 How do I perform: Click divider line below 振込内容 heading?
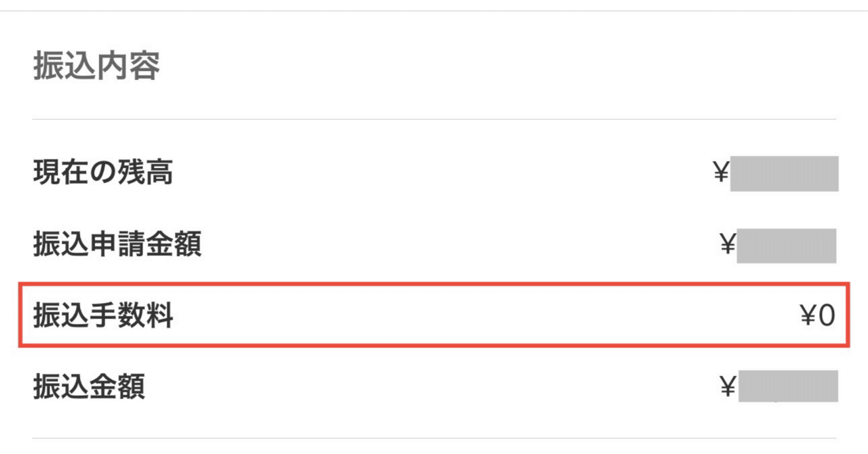(x=434, y=119)
